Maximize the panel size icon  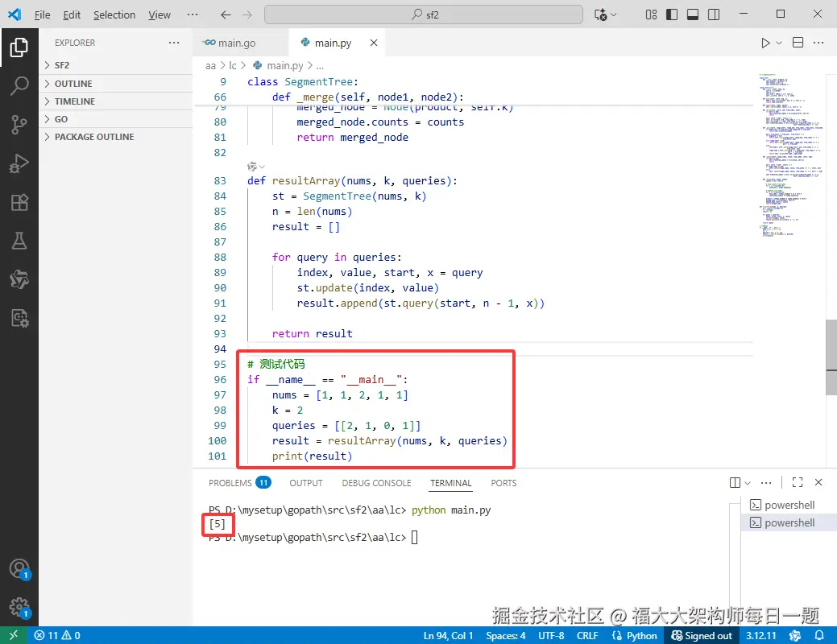(798, 482)
